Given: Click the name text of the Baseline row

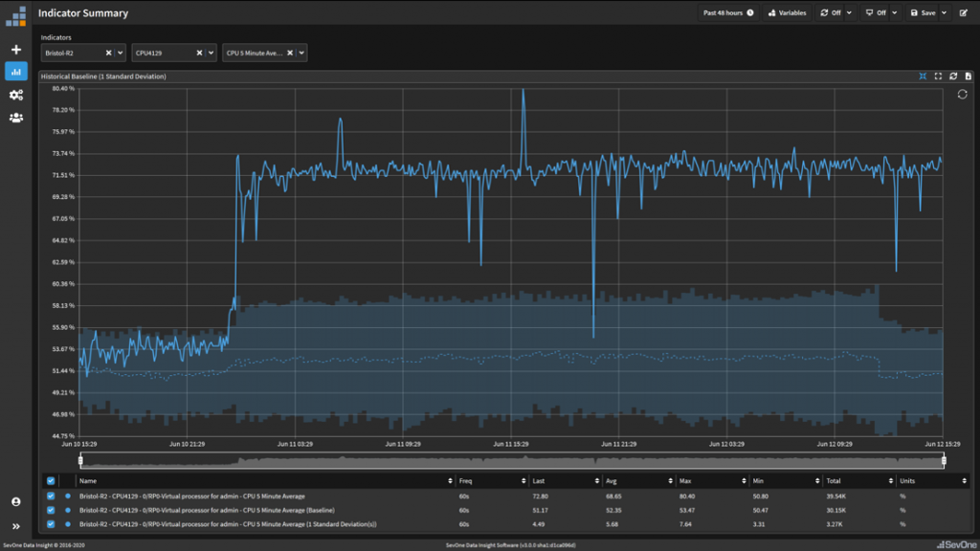Looking at the screenshot, I should (207, 511).
